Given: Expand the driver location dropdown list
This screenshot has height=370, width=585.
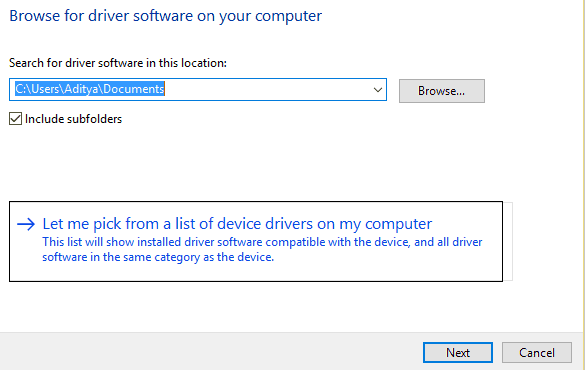Looking at the screenshot, I should pyautogui.click(x=378, y=90).
